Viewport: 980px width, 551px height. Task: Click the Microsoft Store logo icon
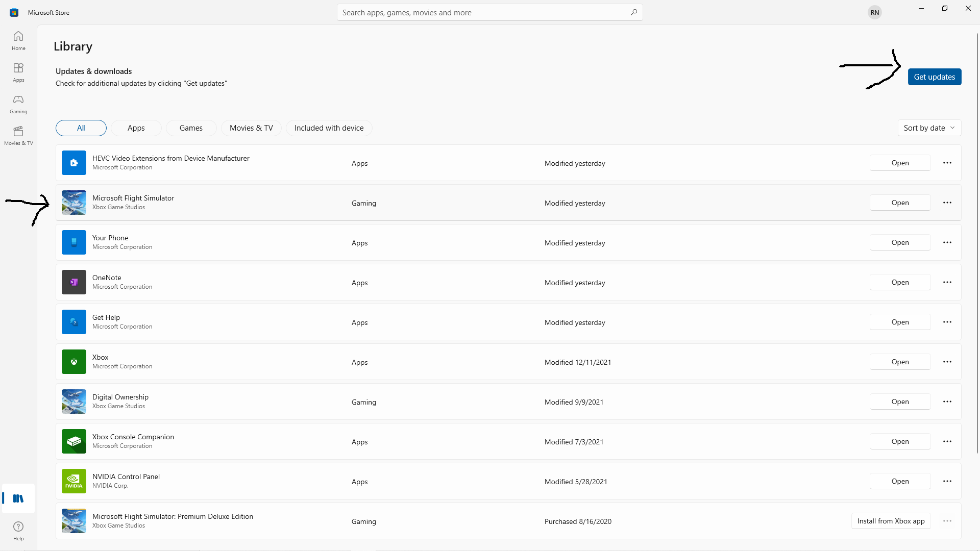[x=14, y=12]
